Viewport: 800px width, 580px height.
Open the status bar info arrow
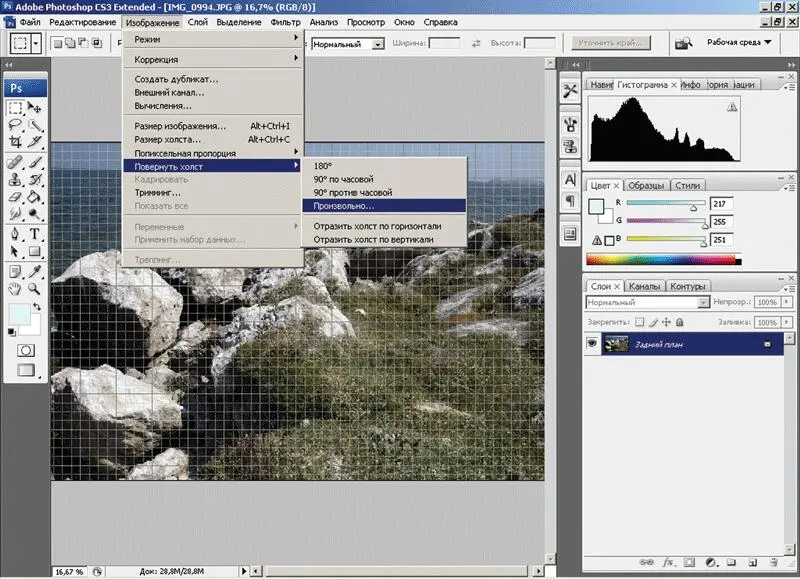tap(244, 571)
